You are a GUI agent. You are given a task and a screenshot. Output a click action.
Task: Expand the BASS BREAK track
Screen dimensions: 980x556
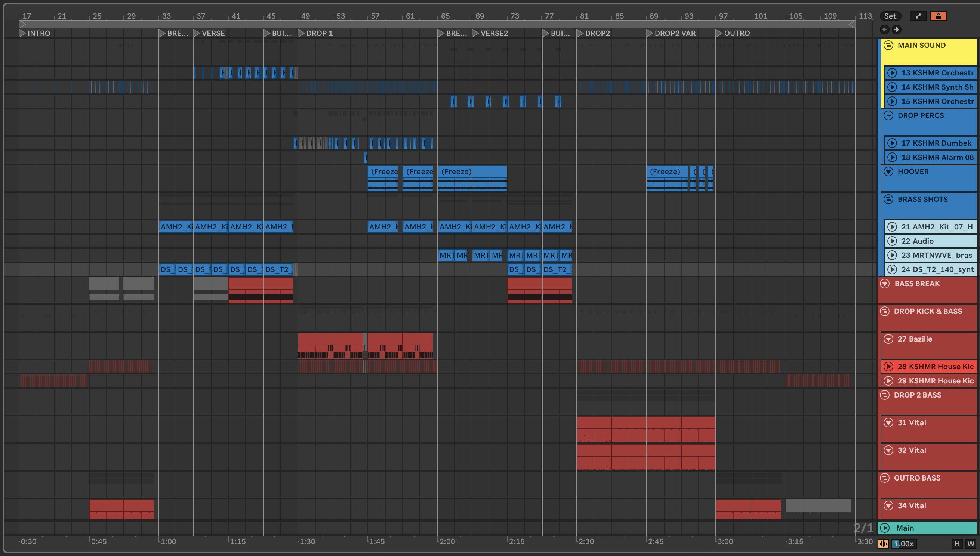(885, 284)
